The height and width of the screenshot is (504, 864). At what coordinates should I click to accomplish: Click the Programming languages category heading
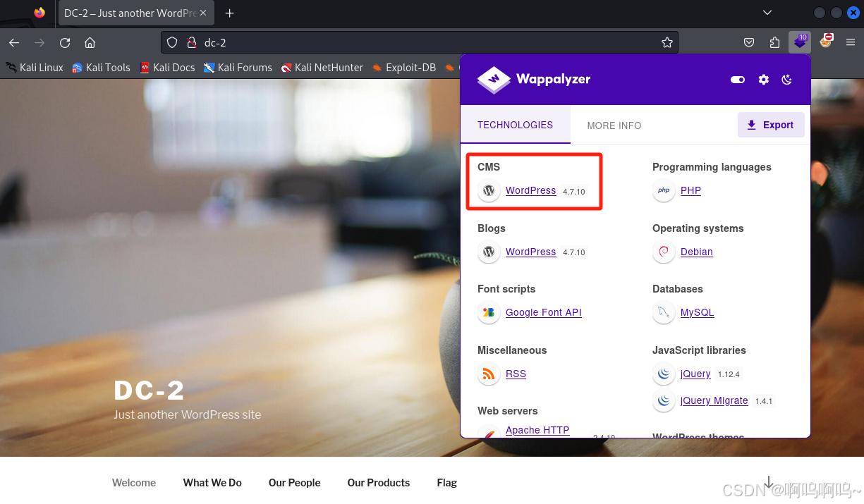click(x=712, y=167)
